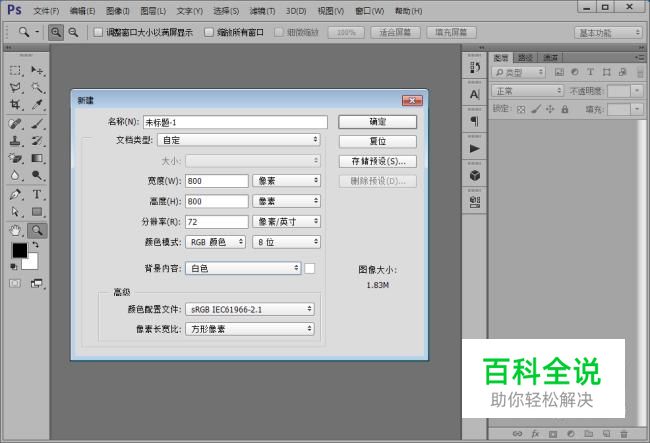The image size is (650, 443).
Task: Open the 正常 blend mode dropdown
Action: [x=527, y=90]
